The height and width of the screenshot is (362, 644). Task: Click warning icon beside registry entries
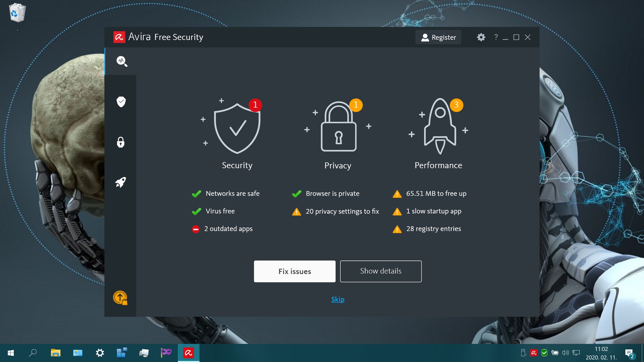tap(397, 229)
